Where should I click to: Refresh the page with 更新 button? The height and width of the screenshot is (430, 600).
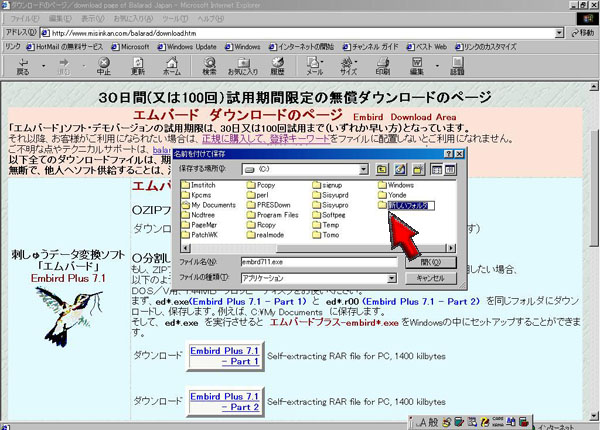[138, 66]
